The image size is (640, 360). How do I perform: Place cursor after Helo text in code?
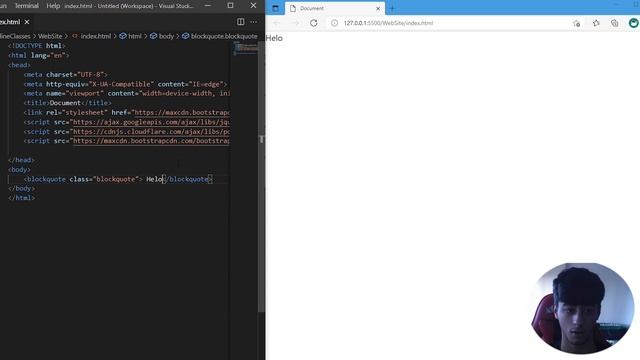tap(164, 179)
